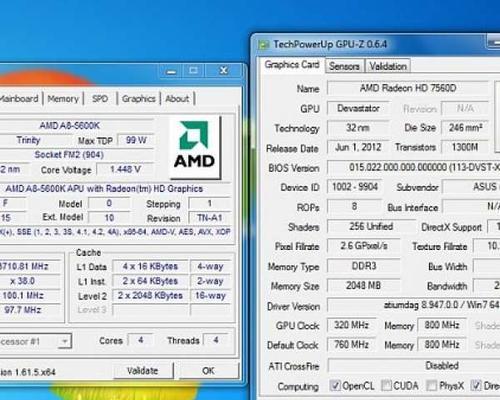The height and width of the screenshot is (400, 500).
Task: Click the Shaders 256 Unified field
Action: (371, 227)
